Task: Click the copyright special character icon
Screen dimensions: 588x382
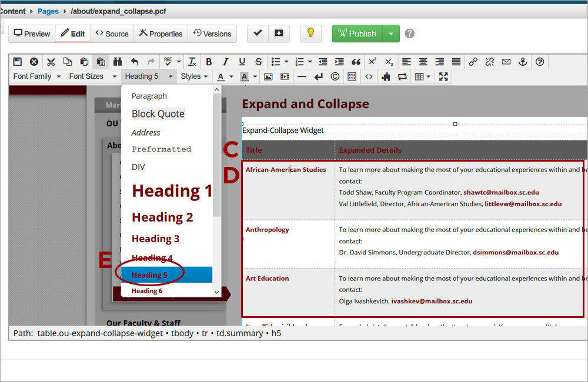Action: 335,76
